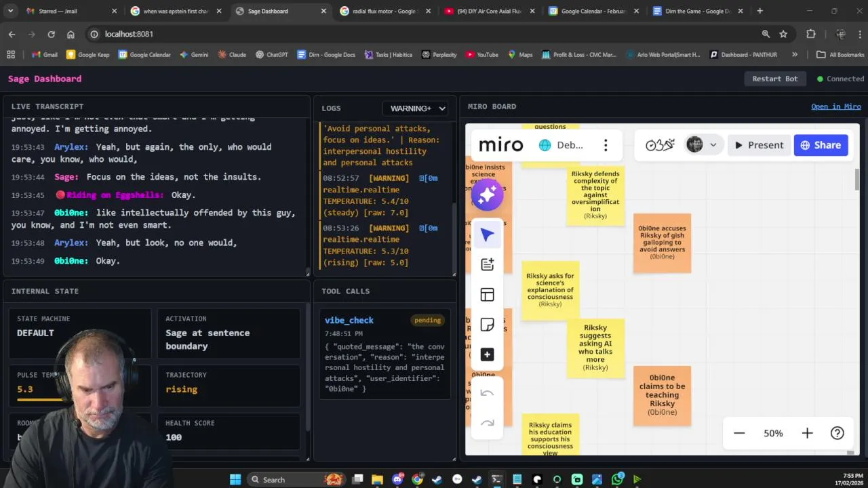Zoom out the Miro board

pyautogui.click(x=739, y=433)
